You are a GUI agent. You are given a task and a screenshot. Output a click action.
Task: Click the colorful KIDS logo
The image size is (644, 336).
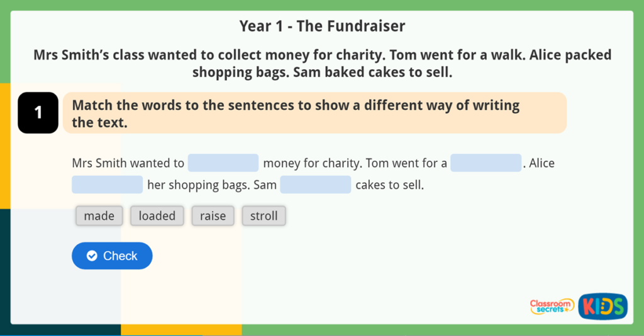tap(602, 306)
